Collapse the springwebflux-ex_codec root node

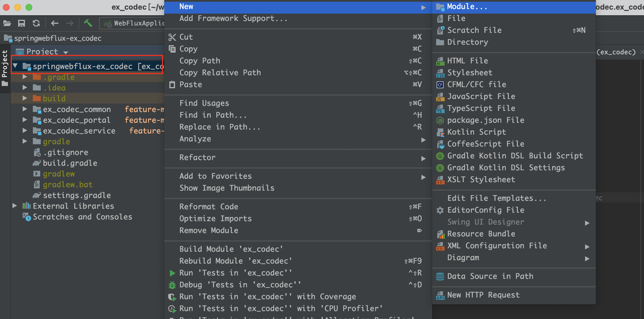point(16,66)
